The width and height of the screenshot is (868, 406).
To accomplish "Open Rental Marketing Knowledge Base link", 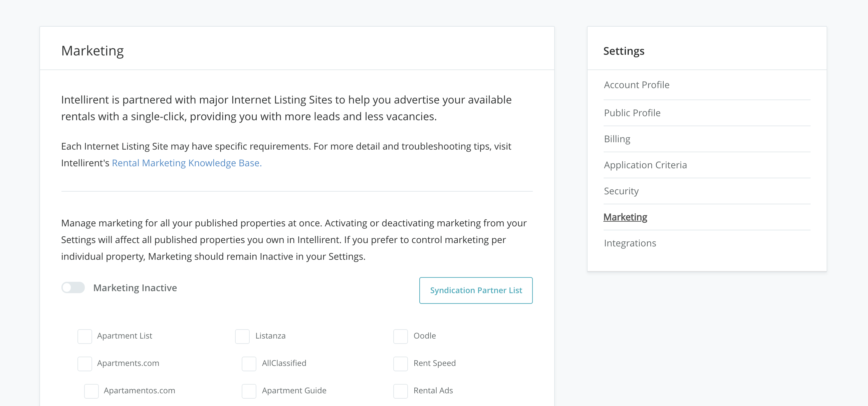I will tap(186, 163).
